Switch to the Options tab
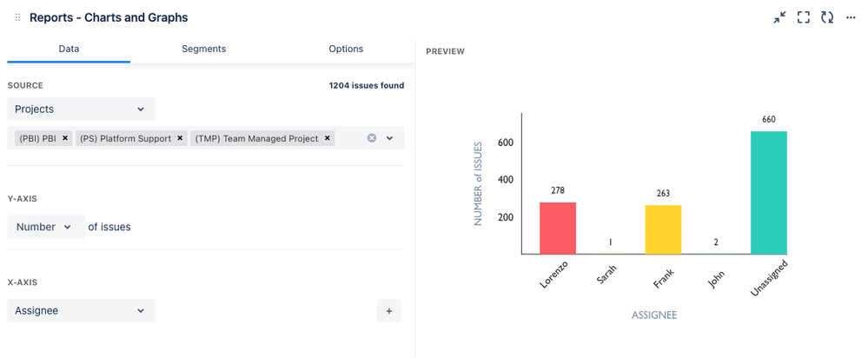The image size is (868, 358). [x=346, y=49]
